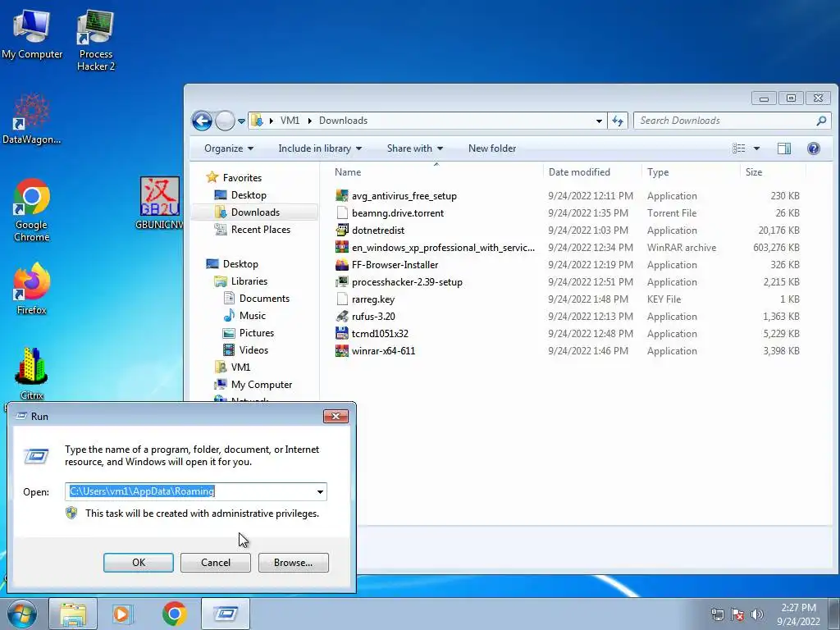Click the Run taskbar button
840x630 pixels.
point(225,614)
